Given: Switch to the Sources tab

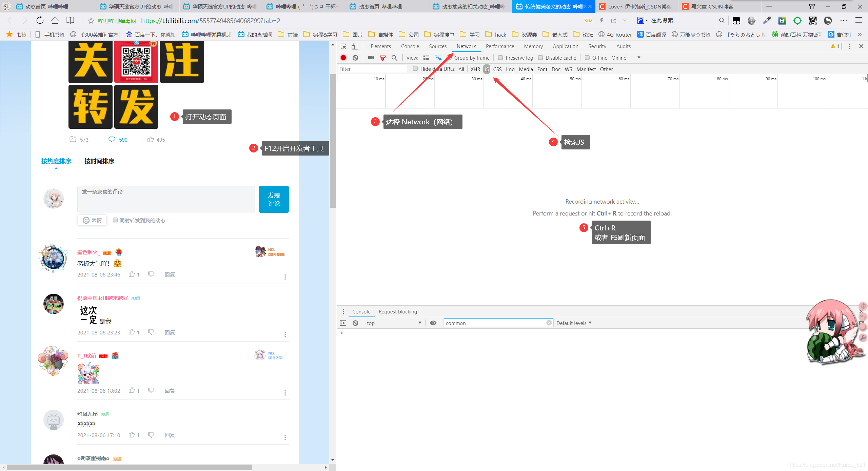Looking at the screenshot, I should tap(438, 46).
